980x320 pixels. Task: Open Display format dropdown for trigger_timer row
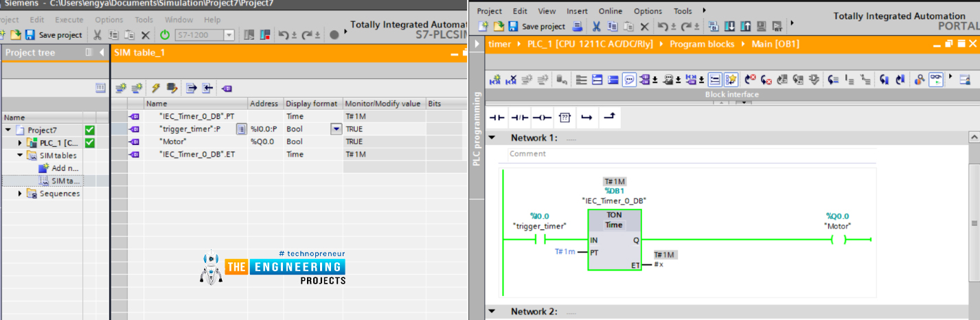pos(336,129)
